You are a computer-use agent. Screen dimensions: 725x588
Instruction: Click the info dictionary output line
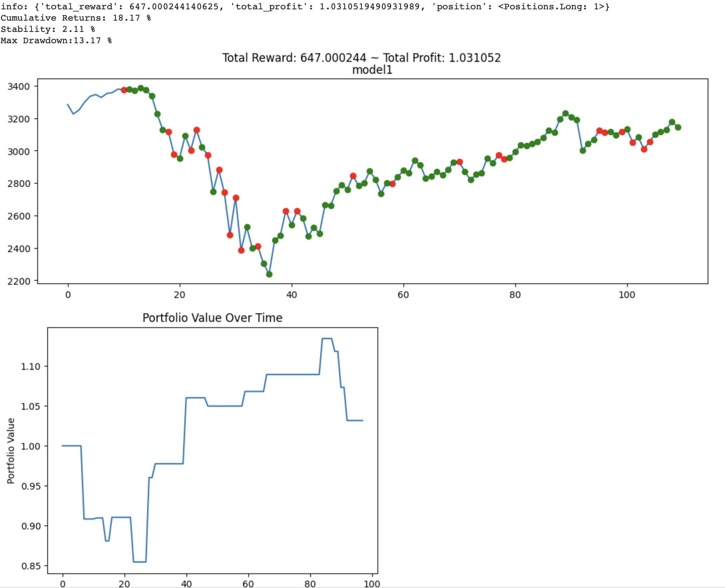pos(305,6)
